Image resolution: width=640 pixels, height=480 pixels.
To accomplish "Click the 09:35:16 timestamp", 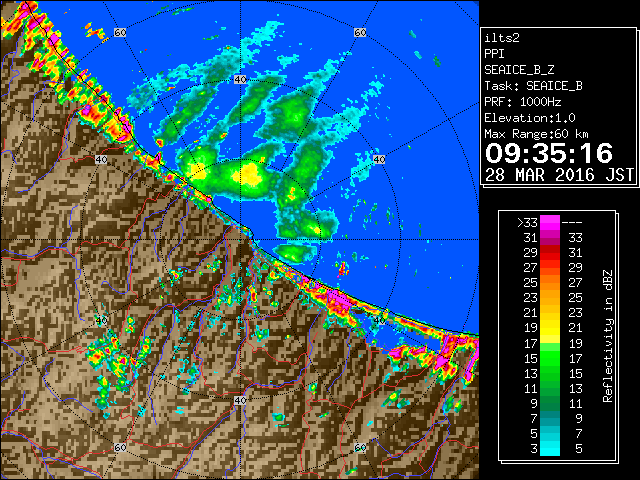I will 549,153.
